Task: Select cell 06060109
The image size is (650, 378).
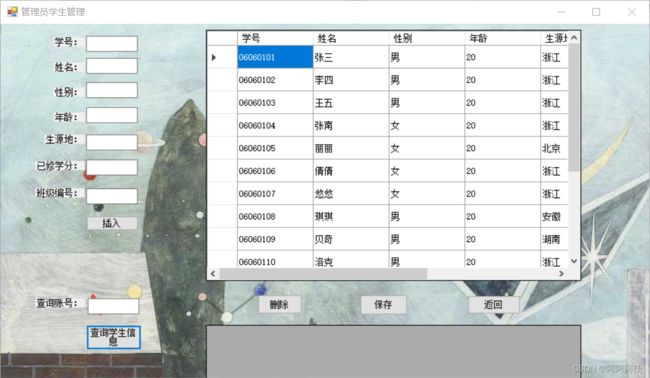Action: point(275,239)
